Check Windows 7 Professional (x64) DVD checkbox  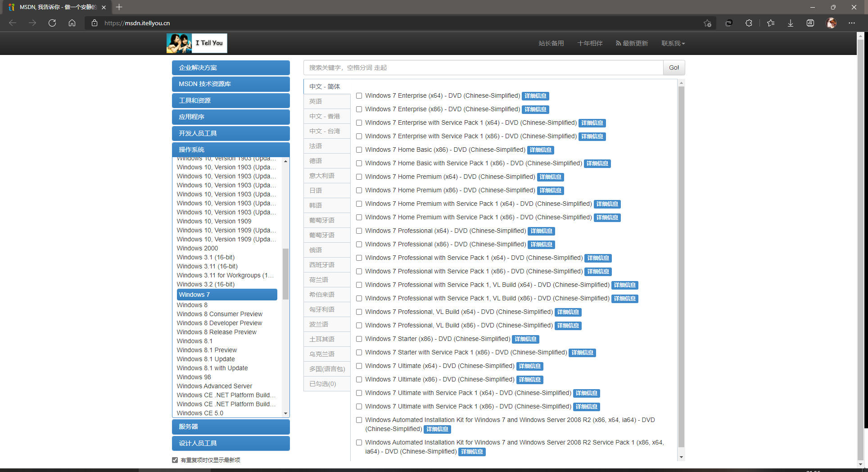tap(359, 231)
